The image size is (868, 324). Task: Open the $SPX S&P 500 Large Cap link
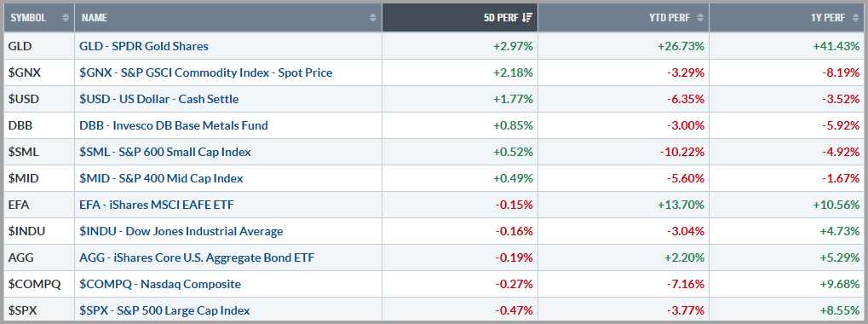point(164,310)
